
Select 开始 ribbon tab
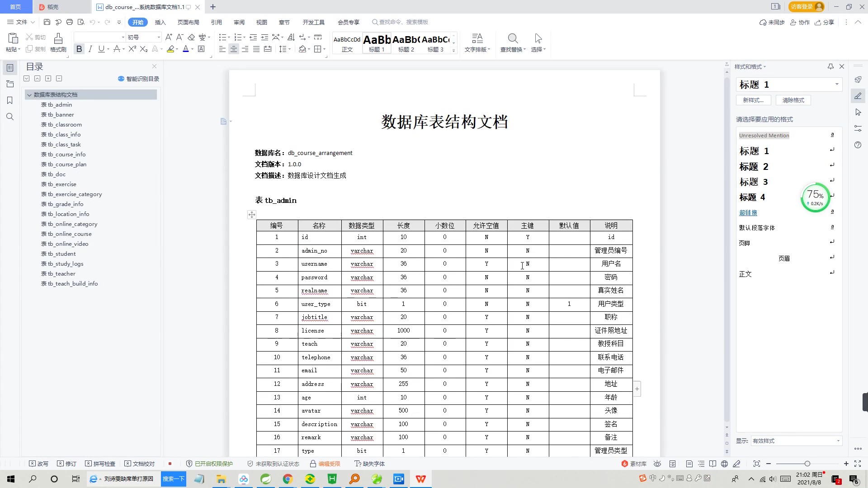(138, 22)
